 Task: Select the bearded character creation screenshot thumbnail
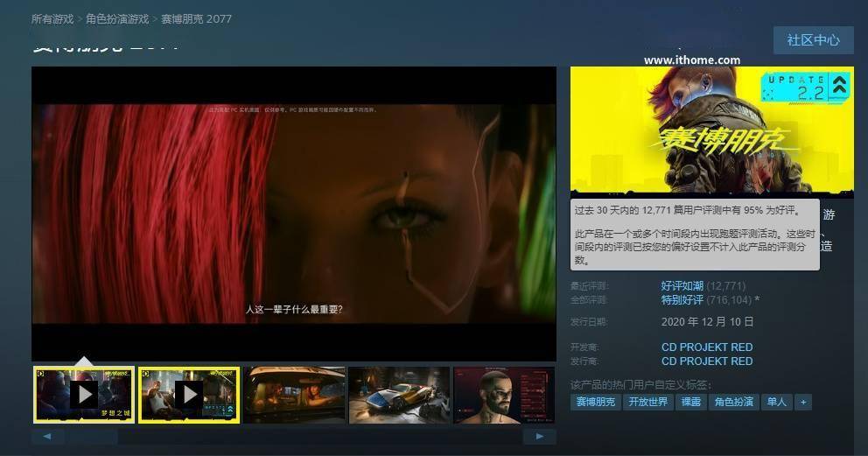tap(504, 395)
